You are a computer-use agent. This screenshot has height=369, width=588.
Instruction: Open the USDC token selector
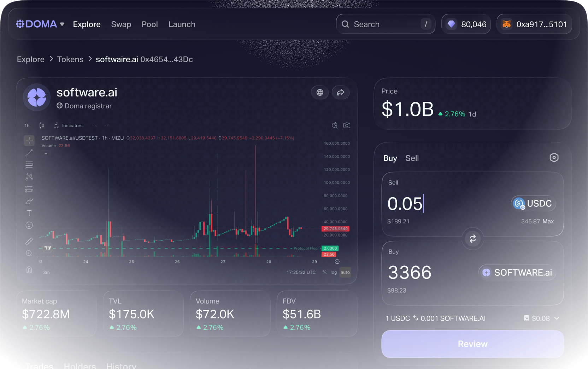533,204
